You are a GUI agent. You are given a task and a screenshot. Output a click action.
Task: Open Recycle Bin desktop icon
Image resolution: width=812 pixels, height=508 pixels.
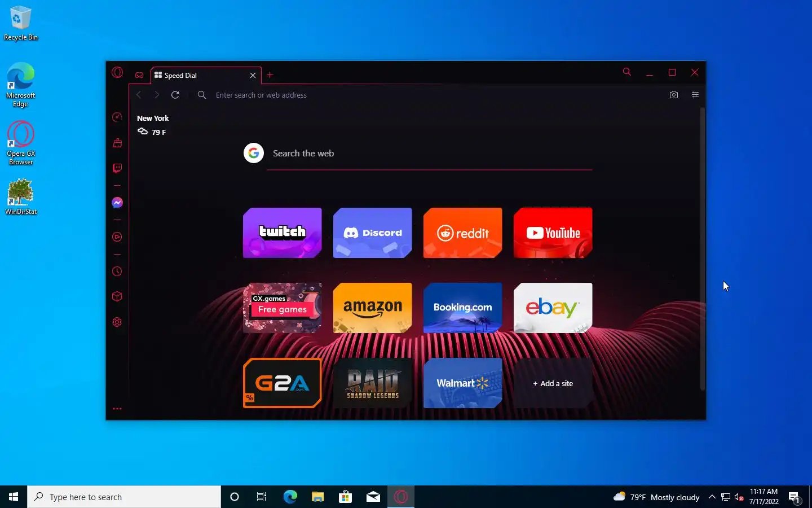pos(20,24)
